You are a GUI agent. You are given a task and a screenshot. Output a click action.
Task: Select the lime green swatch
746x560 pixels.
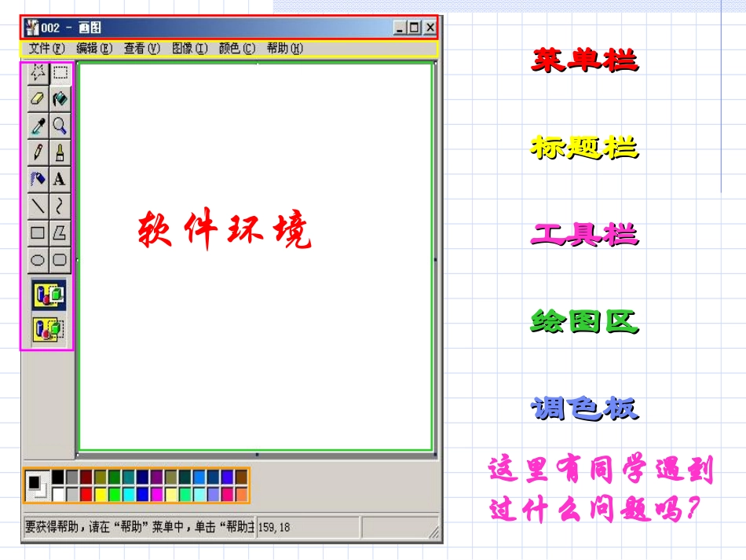[x=115, y=494]
